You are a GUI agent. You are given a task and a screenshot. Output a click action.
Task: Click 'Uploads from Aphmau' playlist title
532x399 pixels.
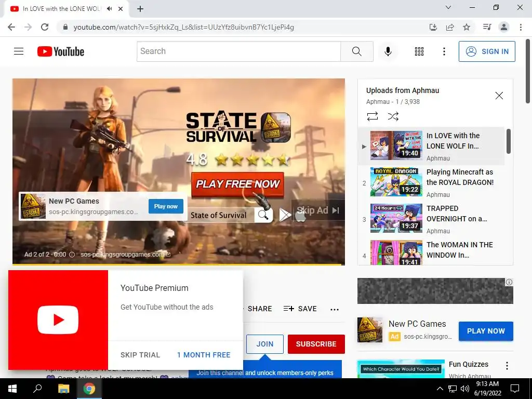pos(403,90)
